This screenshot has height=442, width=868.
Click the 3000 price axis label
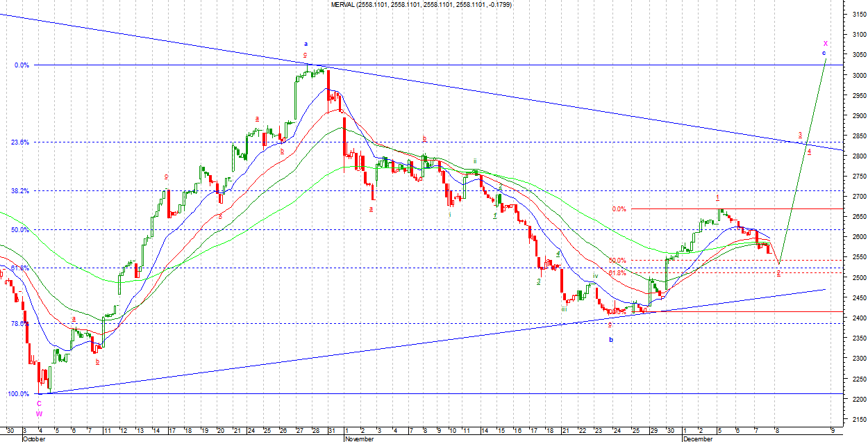pyautogui.click(x=856, y=75)
